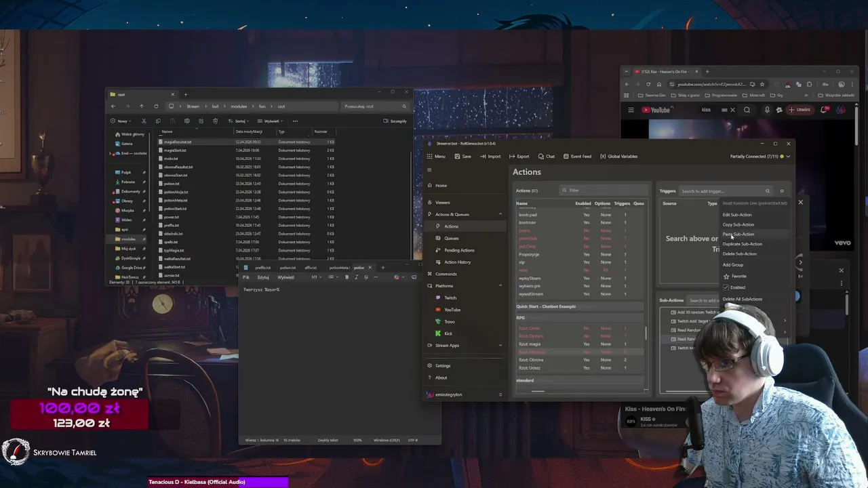Open Action History in sidebar
This screenshot has height=488, width=868.
(457, 262)
